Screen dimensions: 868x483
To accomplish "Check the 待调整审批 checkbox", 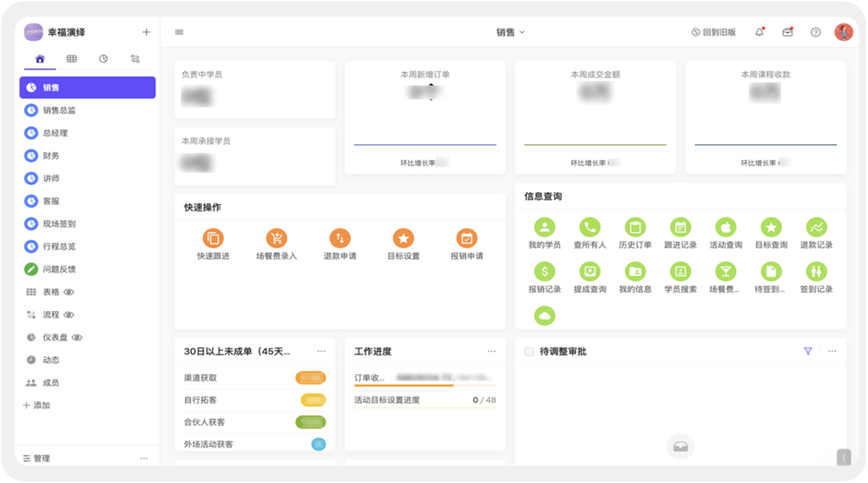I will tap(529, 352).
